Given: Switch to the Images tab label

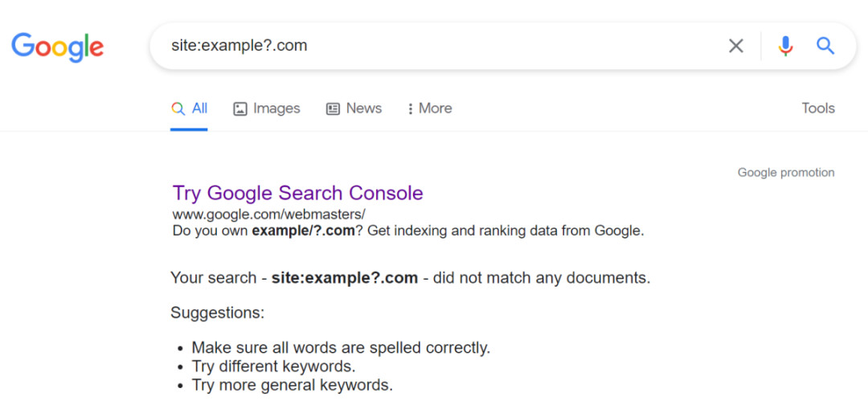Looking at the screenshot, I should [276, 108].
